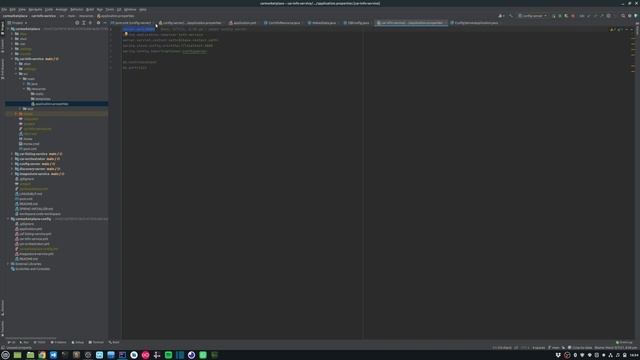Switch to the CarInfoResource.java tab

[x=282, y=23]
